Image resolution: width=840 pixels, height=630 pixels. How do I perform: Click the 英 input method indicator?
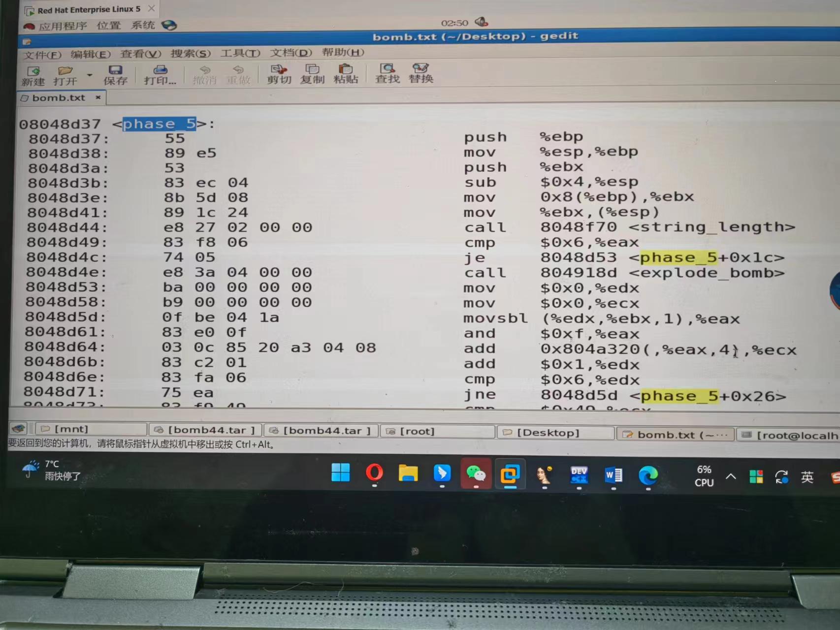808,476
